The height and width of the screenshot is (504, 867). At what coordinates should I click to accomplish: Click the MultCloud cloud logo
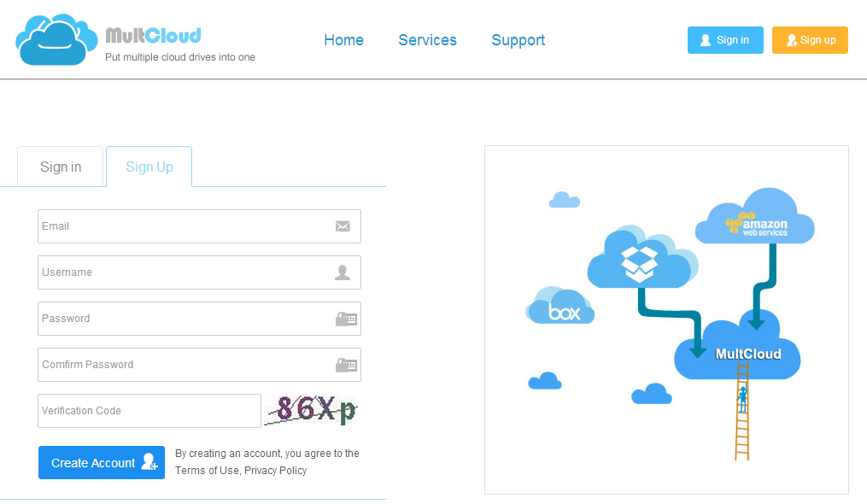[56, 39]
